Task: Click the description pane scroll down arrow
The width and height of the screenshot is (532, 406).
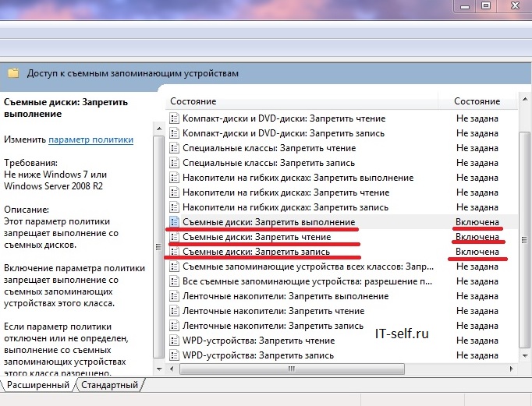Action: (x=159, y=369)
